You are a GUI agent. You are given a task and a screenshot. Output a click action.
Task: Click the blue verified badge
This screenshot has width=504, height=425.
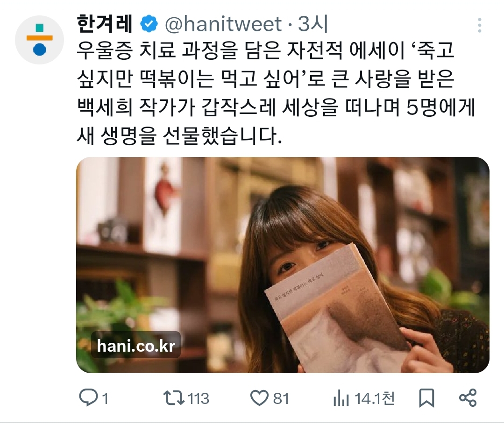pos(149,24)
